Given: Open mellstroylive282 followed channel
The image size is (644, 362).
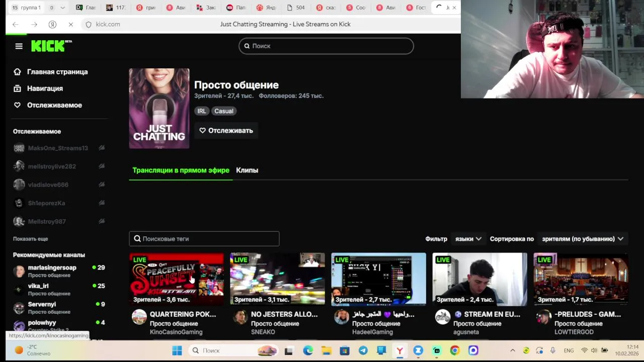Looking at the screenshot, I should pos(52,166).
